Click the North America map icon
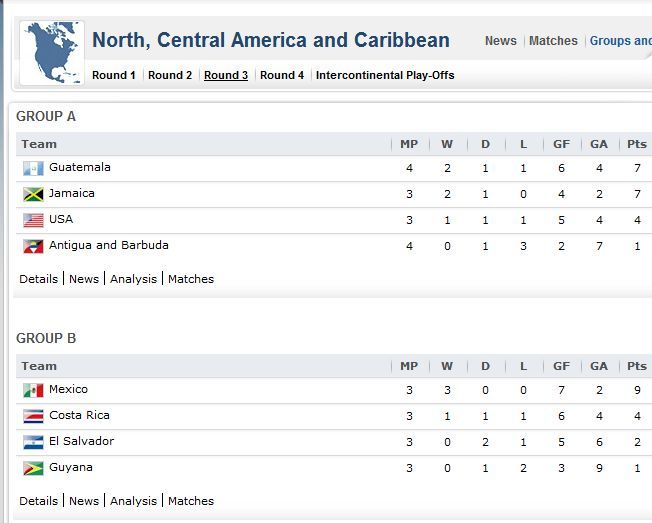Screen dimensions: 652x523 [x=52, y=52]
